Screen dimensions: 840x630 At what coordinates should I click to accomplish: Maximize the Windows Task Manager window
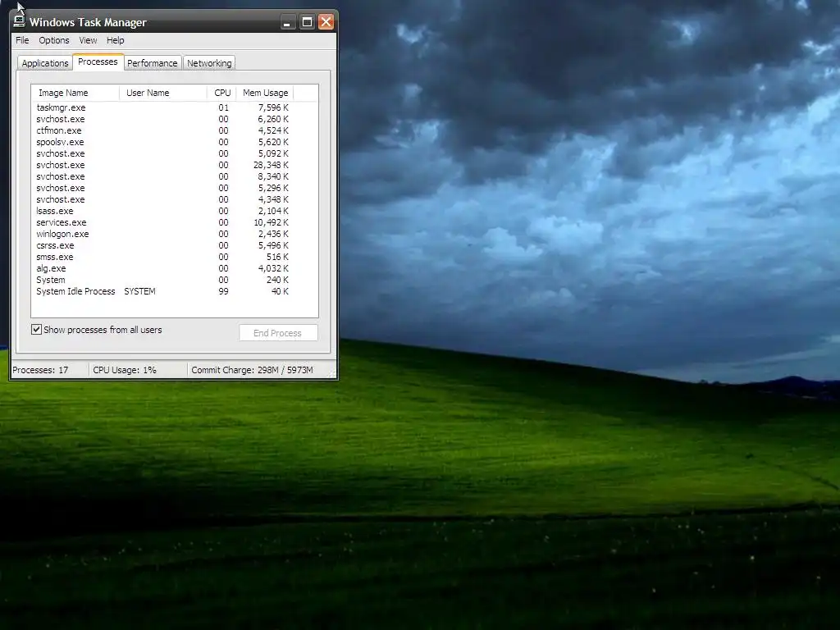pyautogui.click(x=307, y=22)
